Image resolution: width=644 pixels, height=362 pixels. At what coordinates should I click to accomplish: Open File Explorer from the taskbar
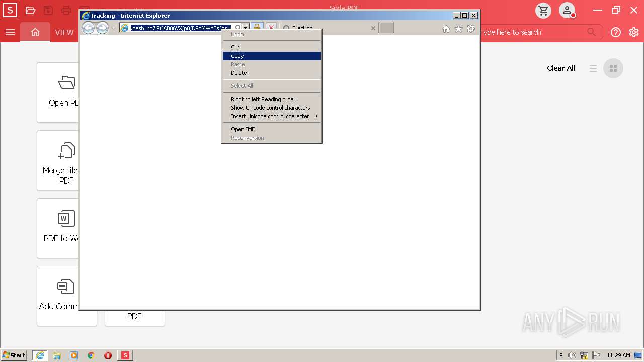(57, 355)
